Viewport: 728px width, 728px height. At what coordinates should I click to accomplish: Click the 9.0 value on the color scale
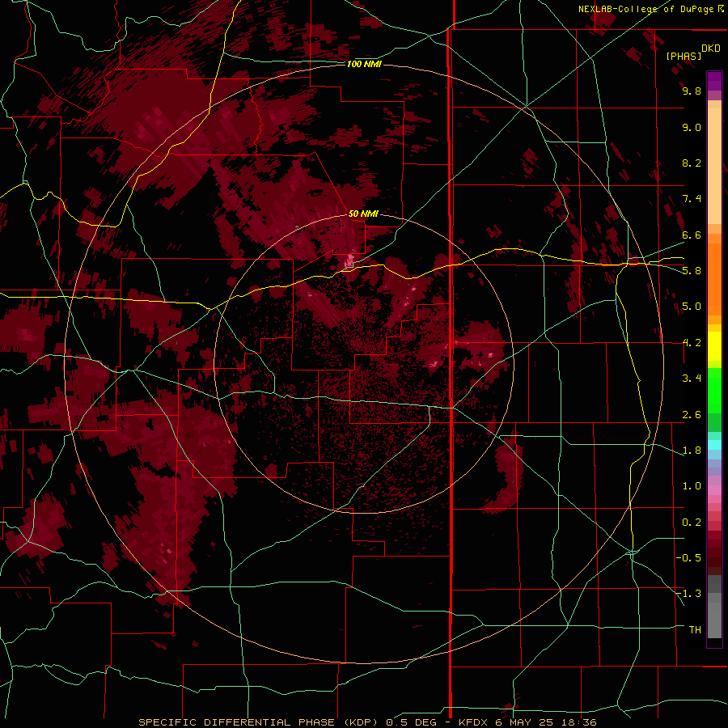[692, 127]
